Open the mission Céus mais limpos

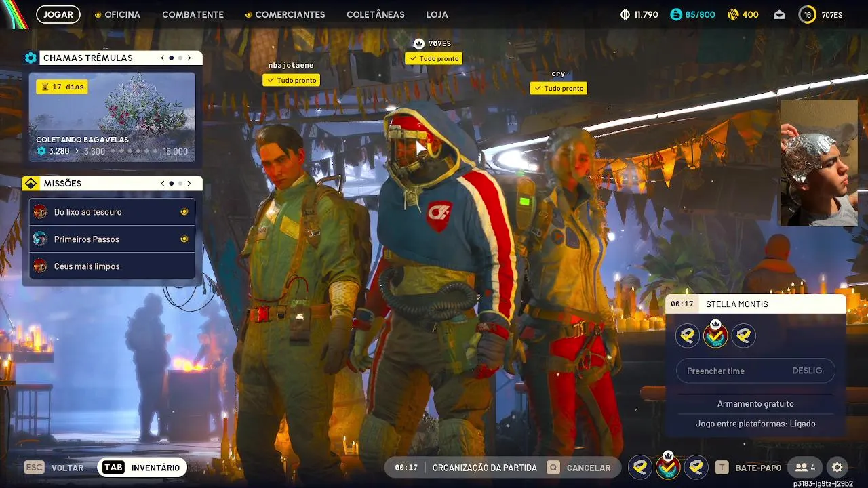112,266
